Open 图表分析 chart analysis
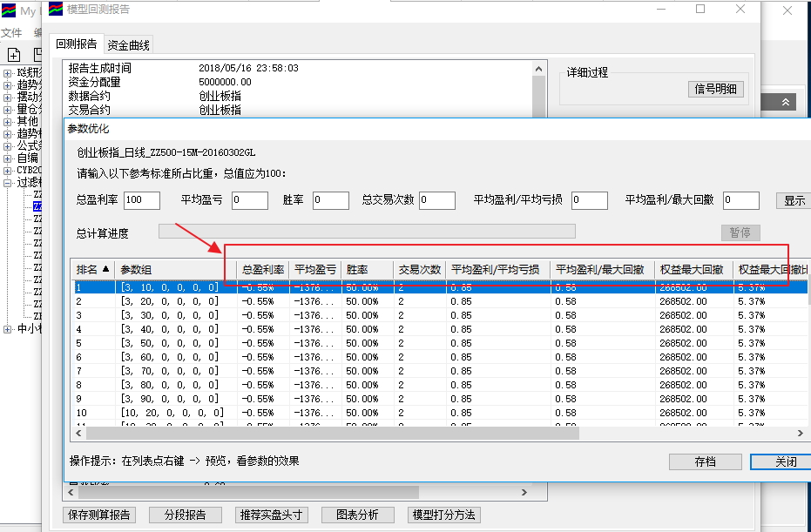 [358, 515]
